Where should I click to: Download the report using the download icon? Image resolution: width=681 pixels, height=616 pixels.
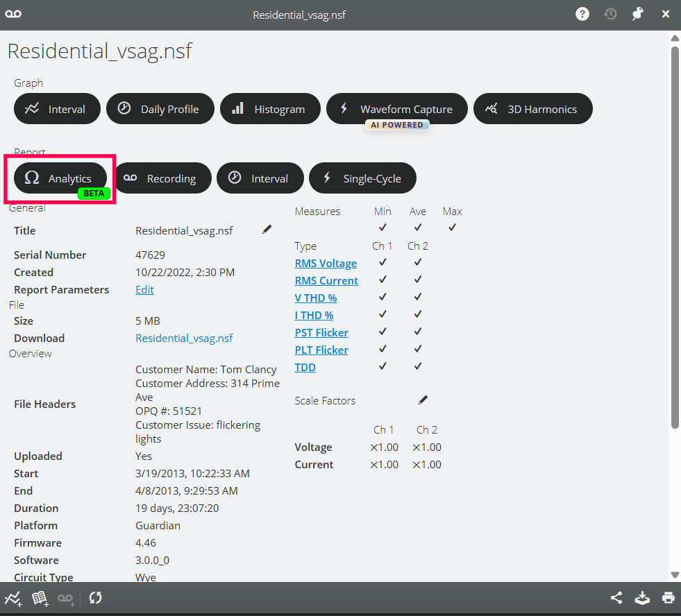tap(642, 597)
